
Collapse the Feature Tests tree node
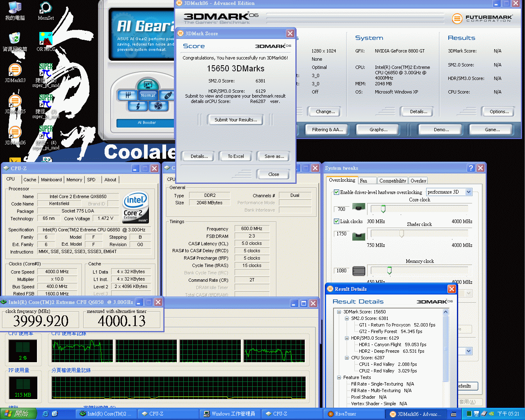(339, 377)
